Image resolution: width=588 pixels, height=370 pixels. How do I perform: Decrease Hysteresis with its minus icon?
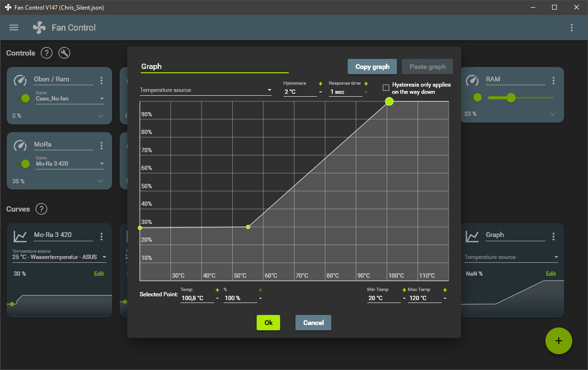tap(320, 91)
